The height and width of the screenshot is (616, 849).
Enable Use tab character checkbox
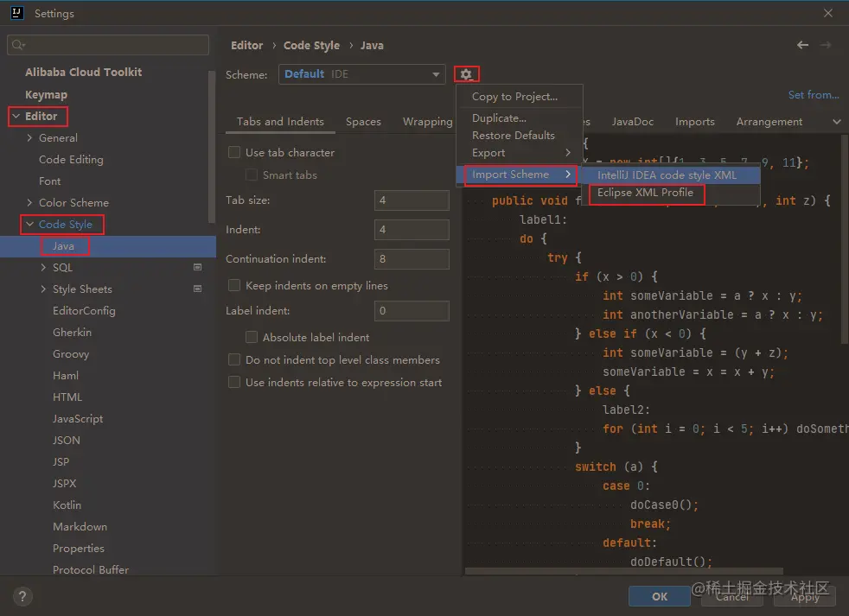pyautogui.click(x=234, y=153)
